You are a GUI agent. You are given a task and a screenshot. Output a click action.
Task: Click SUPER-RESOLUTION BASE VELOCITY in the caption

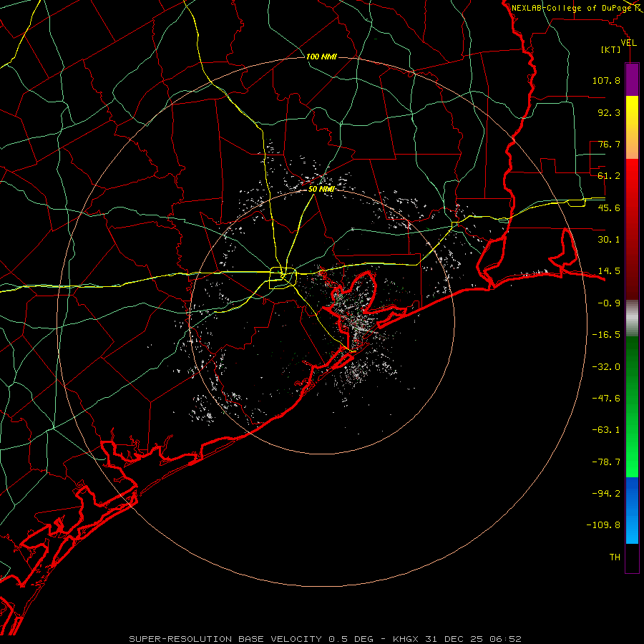coord(225,639)
